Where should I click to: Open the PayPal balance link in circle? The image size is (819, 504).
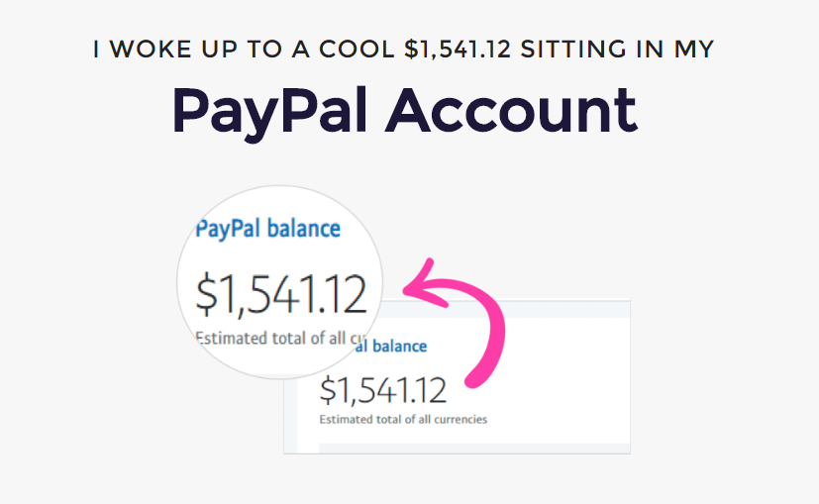click(x=268, y=229)
